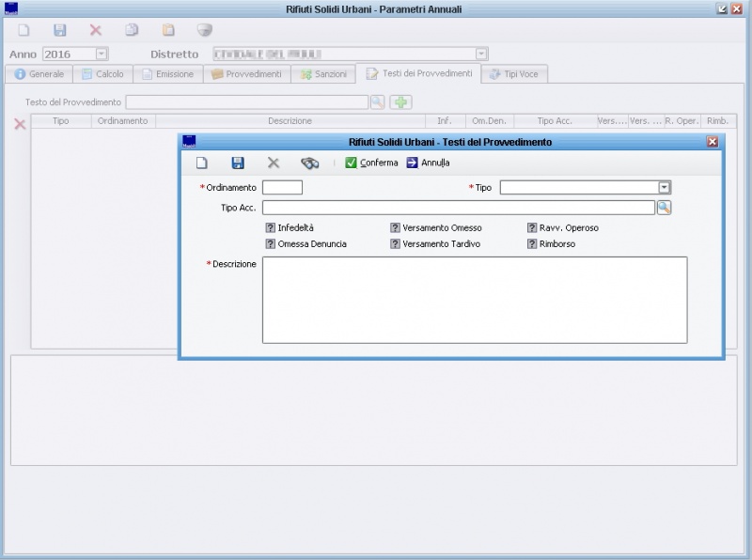This screenshot has height=560, width=752.
Task: Click the new document icon in dialog toolbar
Action: point(201,163)
